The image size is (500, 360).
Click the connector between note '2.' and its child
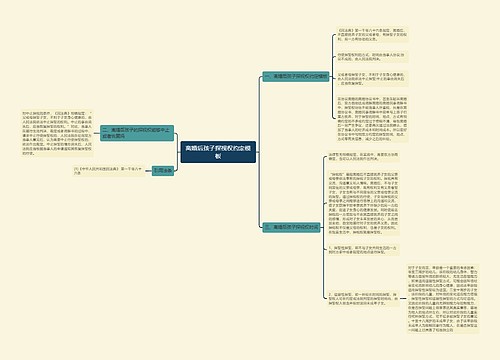(x=403, y=299)
